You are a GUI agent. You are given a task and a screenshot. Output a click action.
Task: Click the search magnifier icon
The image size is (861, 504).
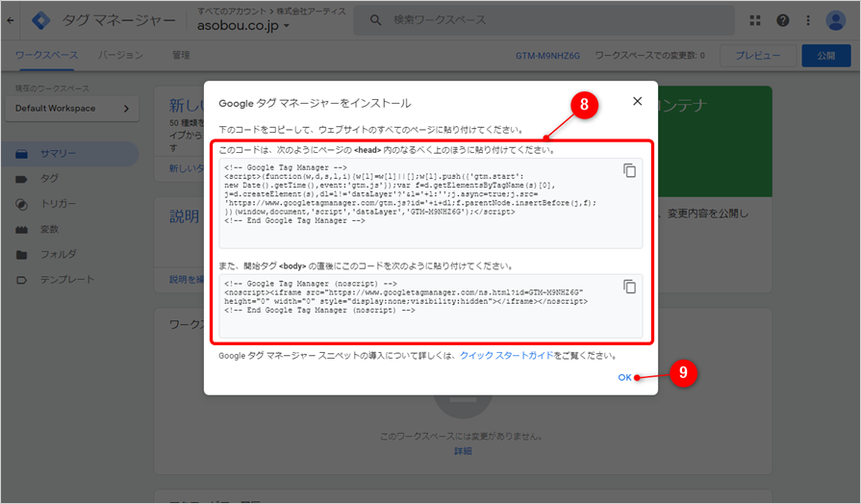click(x=375, y=20)
